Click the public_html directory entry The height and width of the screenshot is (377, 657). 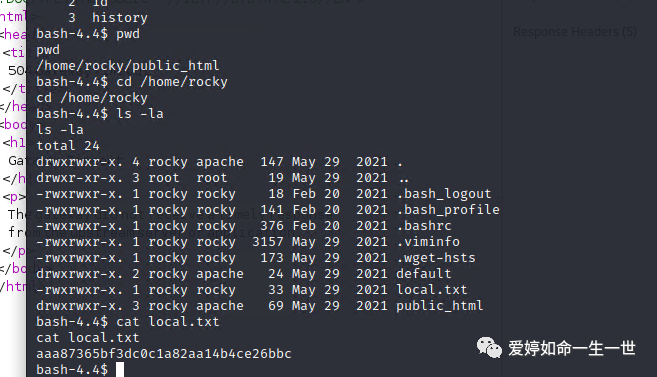tap(440, 306)
